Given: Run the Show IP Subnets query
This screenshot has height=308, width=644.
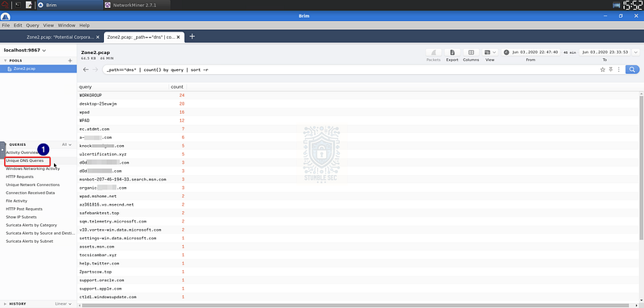Looking at the screenshot, I should (22, 217).
